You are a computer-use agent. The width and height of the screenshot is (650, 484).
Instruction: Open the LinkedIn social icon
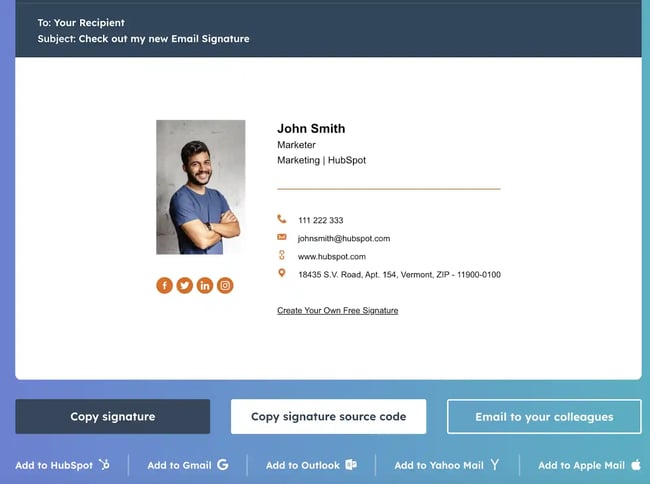point(205,285)
